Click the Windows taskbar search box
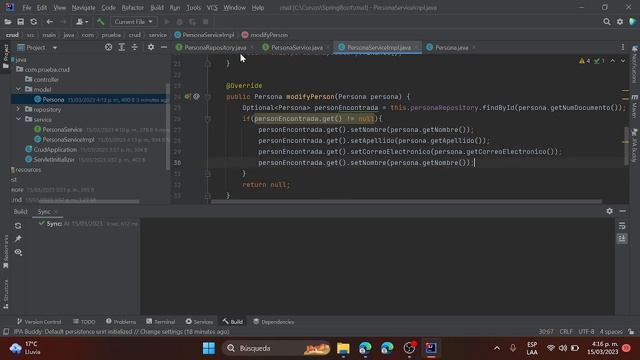 pyautogui.click(x=277, y=348)
